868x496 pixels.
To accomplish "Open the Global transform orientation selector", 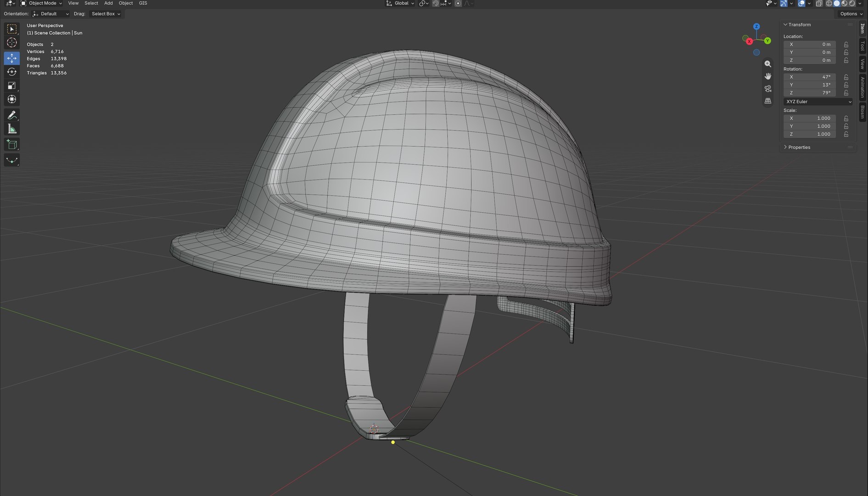I will coord(400,3).
